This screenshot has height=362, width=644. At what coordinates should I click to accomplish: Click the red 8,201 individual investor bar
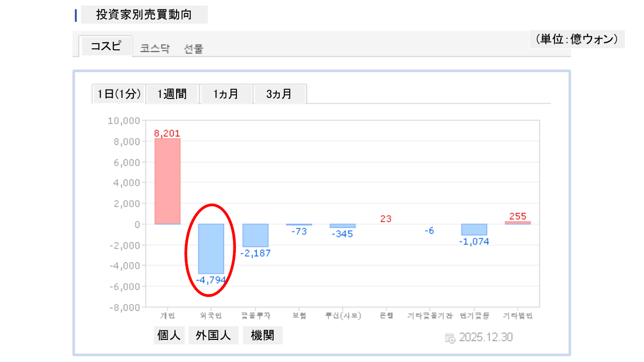168,181
